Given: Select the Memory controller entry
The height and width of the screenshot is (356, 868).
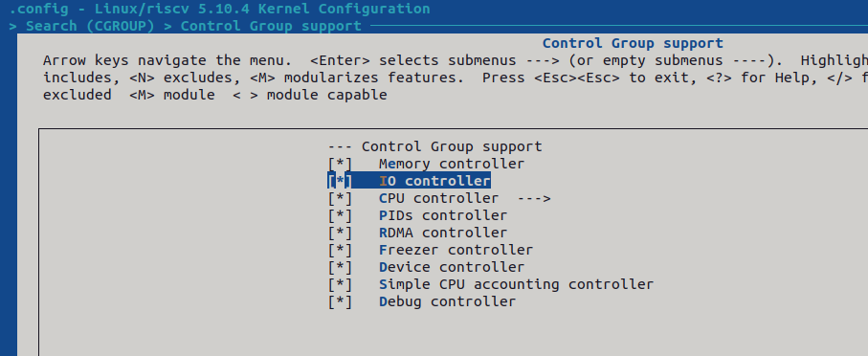Looking at the screenshot, I should coord(451,164).
